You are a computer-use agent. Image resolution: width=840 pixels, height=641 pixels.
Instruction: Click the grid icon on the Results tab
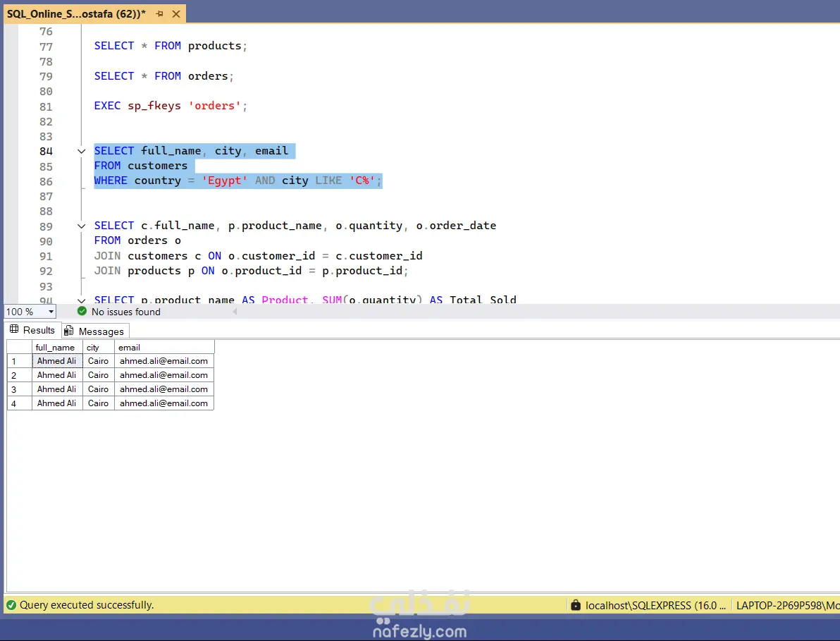(13, 330)
